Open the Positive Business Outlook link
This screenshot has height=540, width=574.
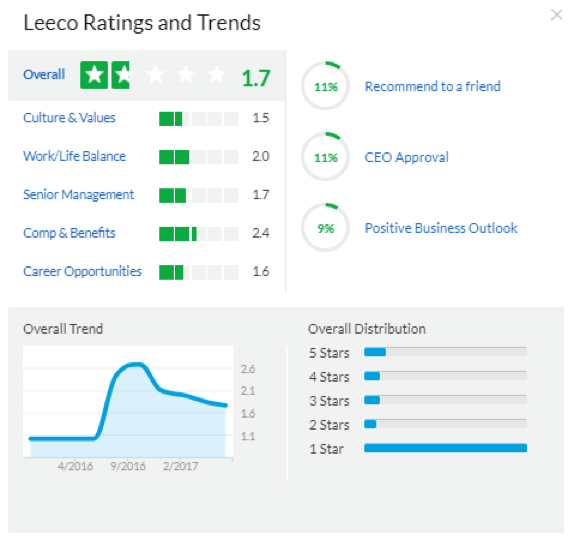441,228
